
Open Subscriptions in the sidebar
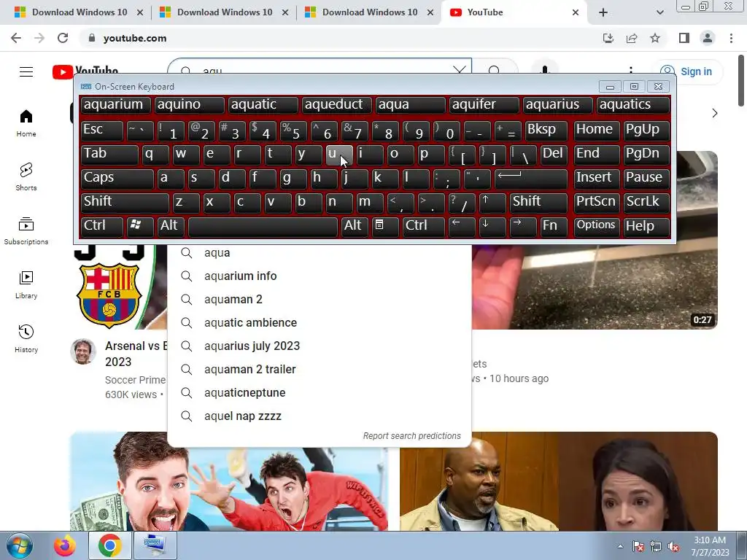point(26,231)
